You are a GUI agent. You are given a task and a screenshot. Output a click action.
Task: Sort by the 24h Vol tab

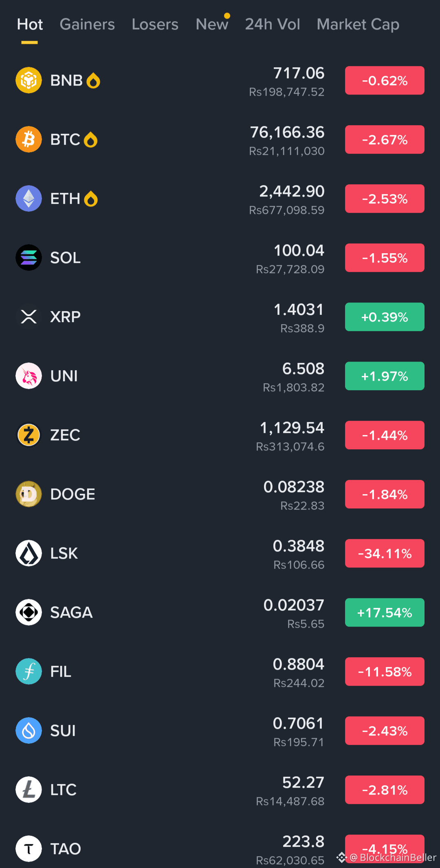(273, 24)
